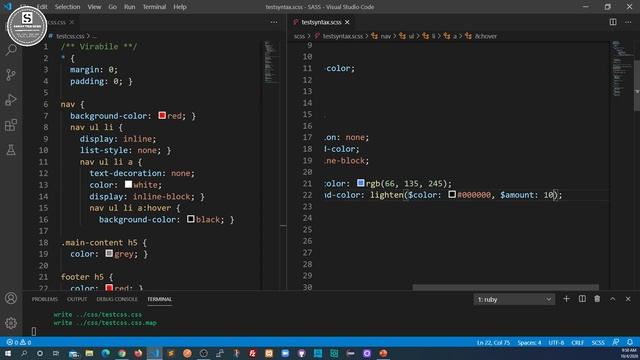
Task: Open the Go menu
Action: coord(112,7)
